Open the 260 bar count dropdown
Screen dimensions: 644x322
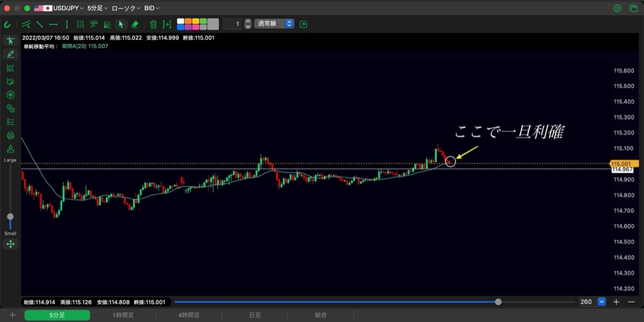tap(592, 302)
